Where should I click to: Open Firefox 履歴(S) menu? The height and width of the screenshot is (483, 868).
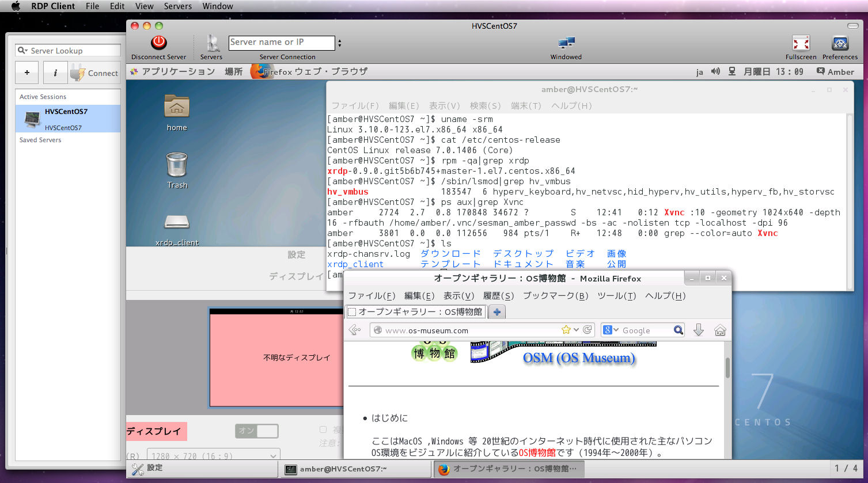click(x=498, y=295)
